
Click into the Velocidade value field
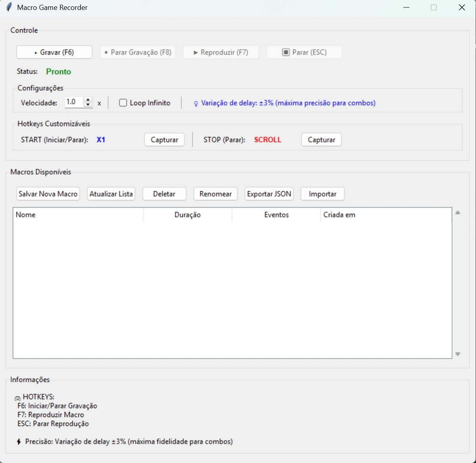pos(73,102)
